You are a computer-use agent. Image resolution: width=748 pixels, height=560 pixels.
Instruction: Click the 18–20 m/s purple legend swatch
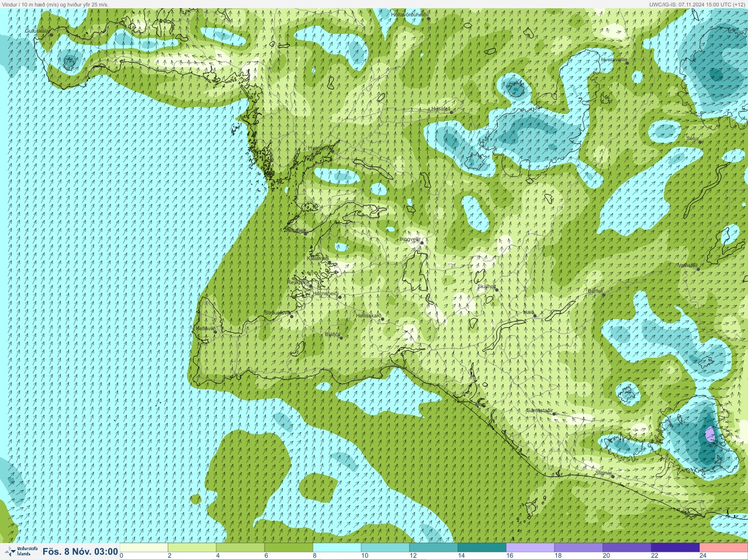[579, 548]
